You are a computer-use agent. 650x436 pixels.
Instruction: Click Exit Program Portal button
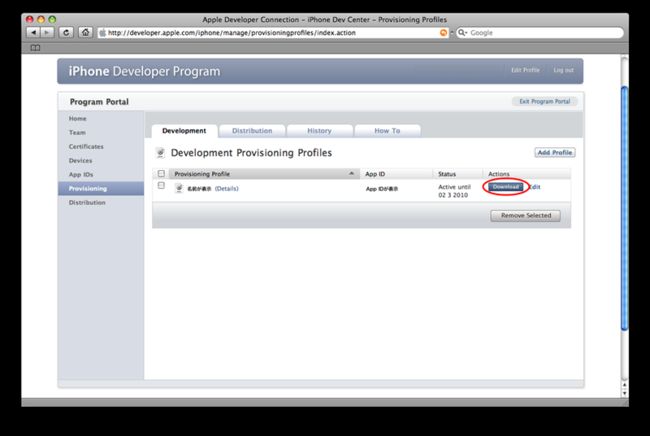pyautogui.click(x=545, y=102)
